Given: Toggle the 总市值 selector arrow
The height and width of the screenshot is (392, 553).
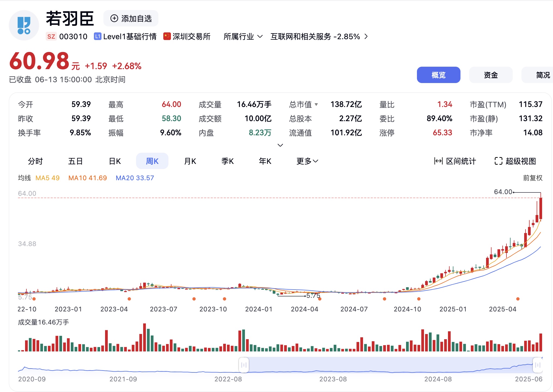Looking at the screenshot, I should pos(316,105).
